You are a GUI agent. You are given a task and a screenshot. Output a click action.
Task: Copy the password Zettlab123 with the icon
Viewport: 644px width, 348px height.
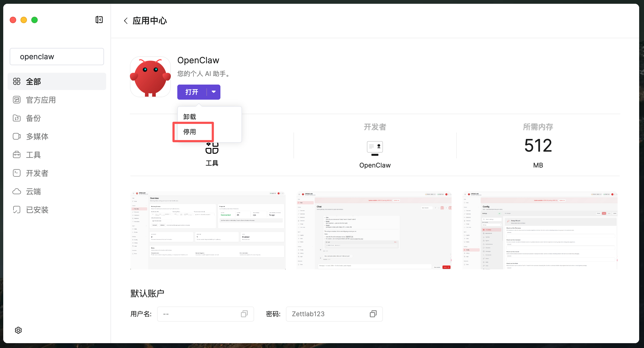(x=373, y=314)
